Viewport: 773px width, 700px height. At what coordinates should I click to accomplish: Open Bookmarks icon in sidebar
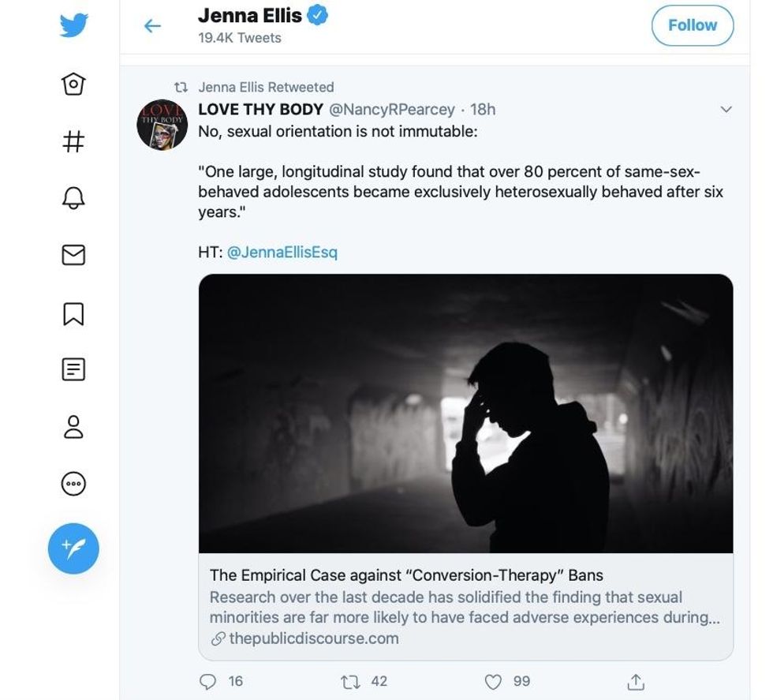[73, 313]
